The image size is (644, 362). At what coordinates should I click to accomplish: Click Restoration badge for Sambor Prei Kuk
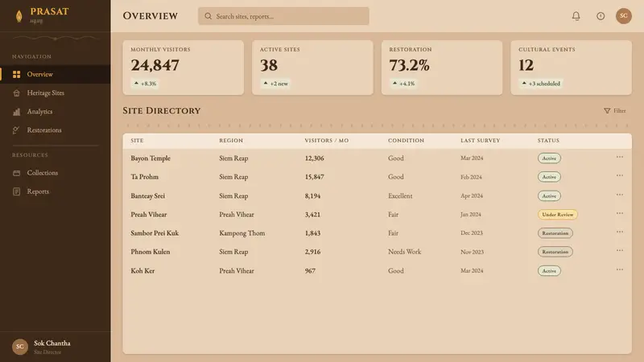[x=555, y=233]
